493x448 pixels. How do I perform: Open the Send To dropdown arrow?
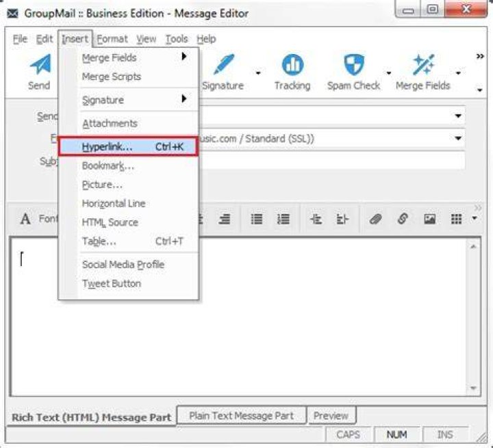click(458, 116)
